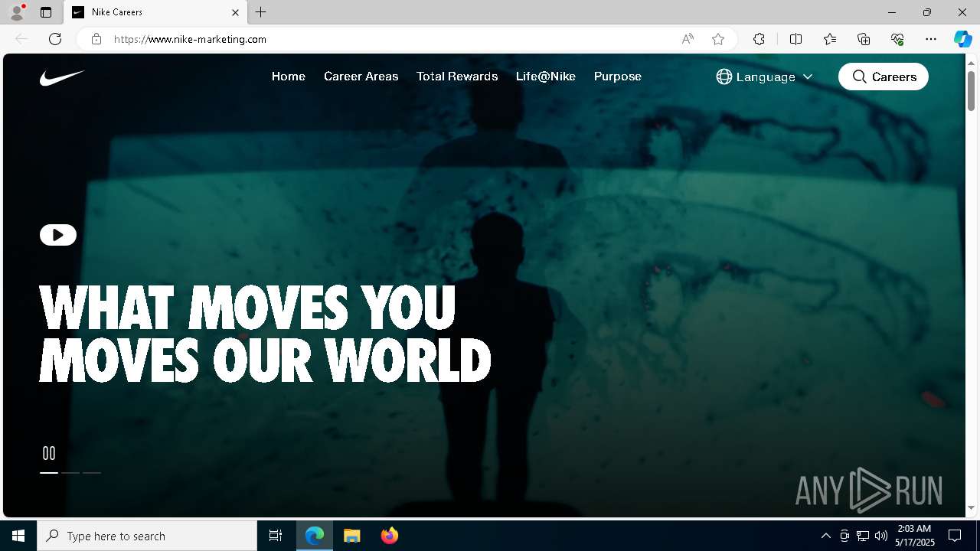Open File Explorer from taskbar

(352, 536)
